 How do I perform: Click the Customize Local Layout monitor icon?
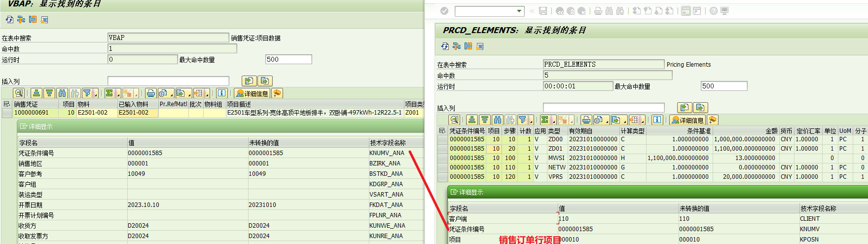(x=724, y=11)
